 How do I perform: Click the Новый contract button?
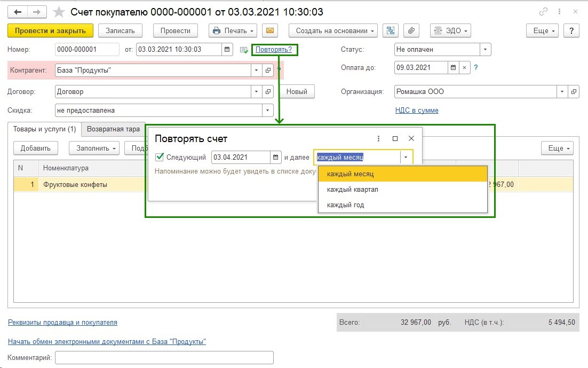click(x=296, y=92)
